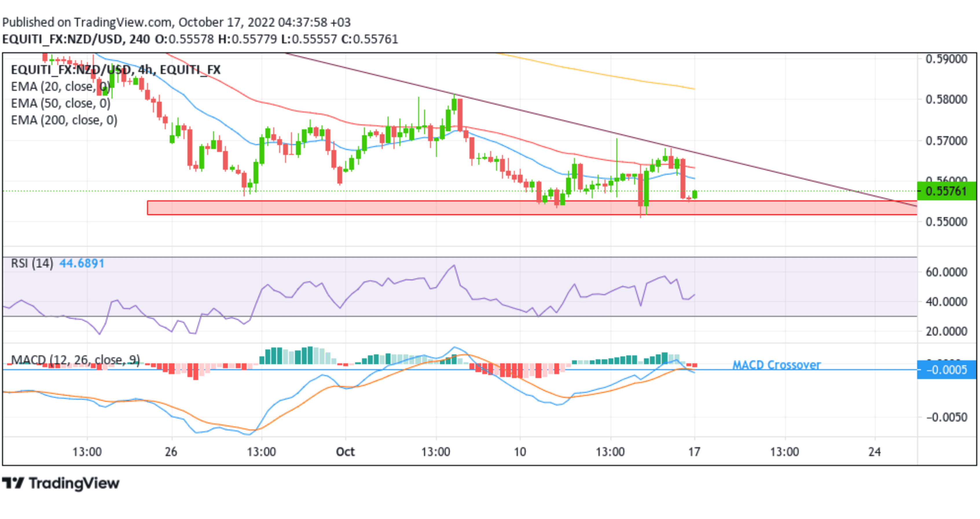This screenshot has width=980, height=519.
Task: Click the -0.0005 MACD value label
Action: (x=946, y=369)
